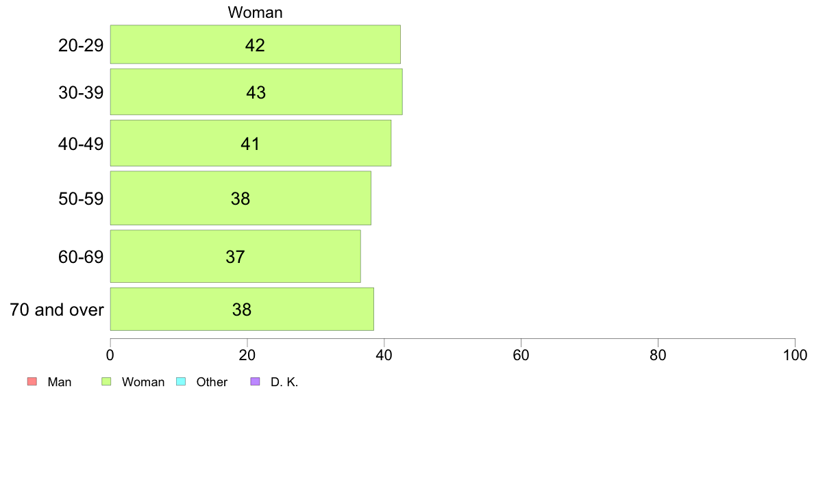Click the 40-49 bar showing 41
This screenshot has width=814, height=504.
pos(251,143)
